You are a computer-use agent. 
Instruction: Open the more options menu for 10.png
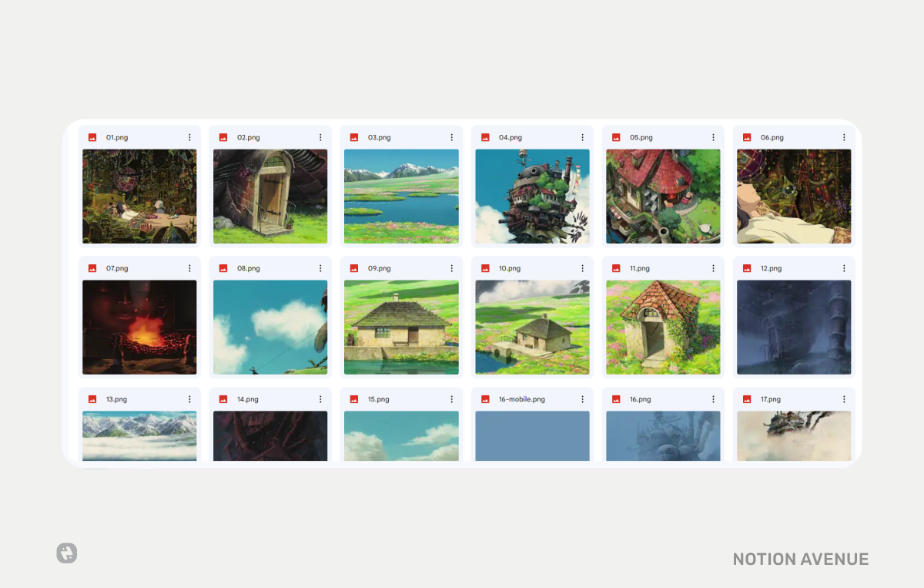[582, 268]
